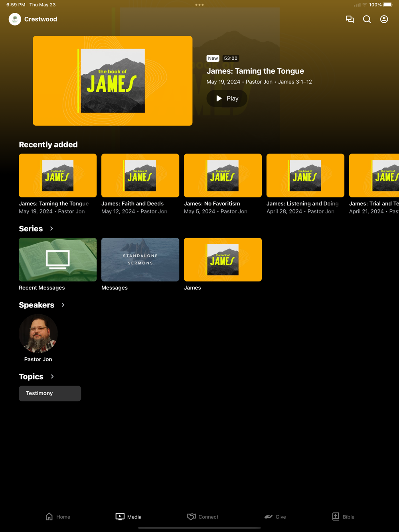Select 'James: No Favoritism' title text
The image size is (399, 532).
tap(212, 204)
